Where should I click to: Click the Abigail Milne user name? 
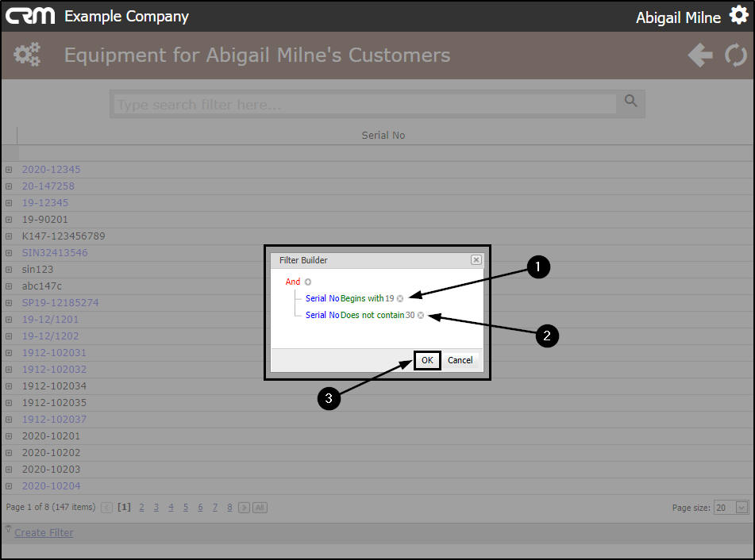click(678, 17)
